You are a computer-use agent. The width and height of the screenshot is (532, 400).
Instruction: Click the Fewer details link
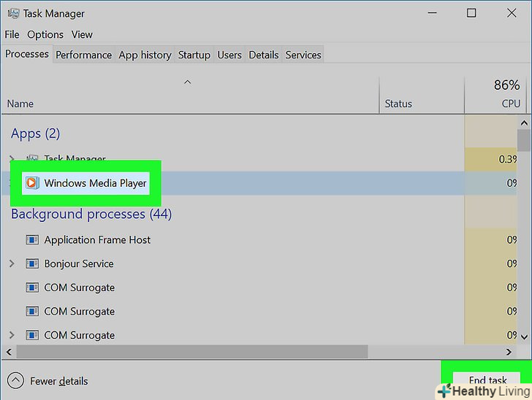[x=59, y=381]
